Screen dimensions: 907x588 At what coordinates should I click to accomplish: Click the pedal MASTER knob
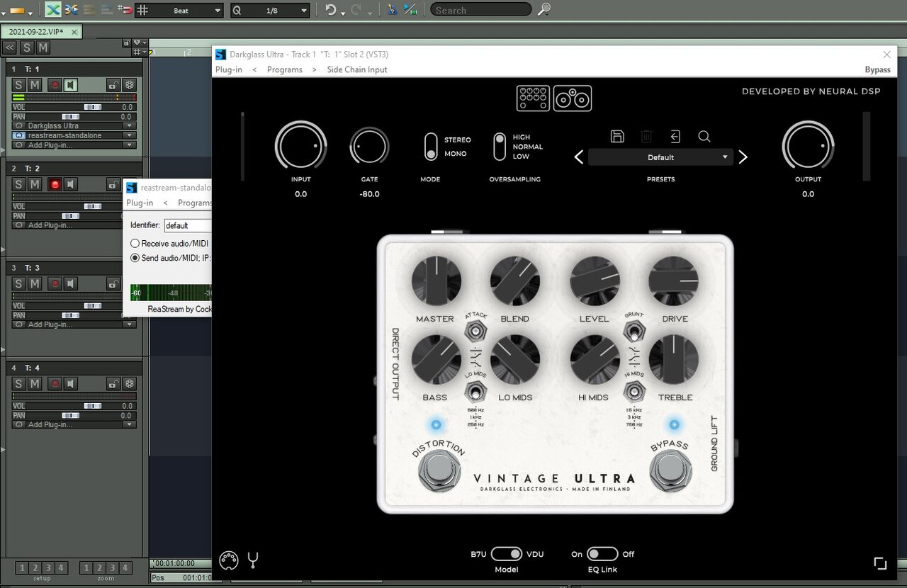(436, 281)
